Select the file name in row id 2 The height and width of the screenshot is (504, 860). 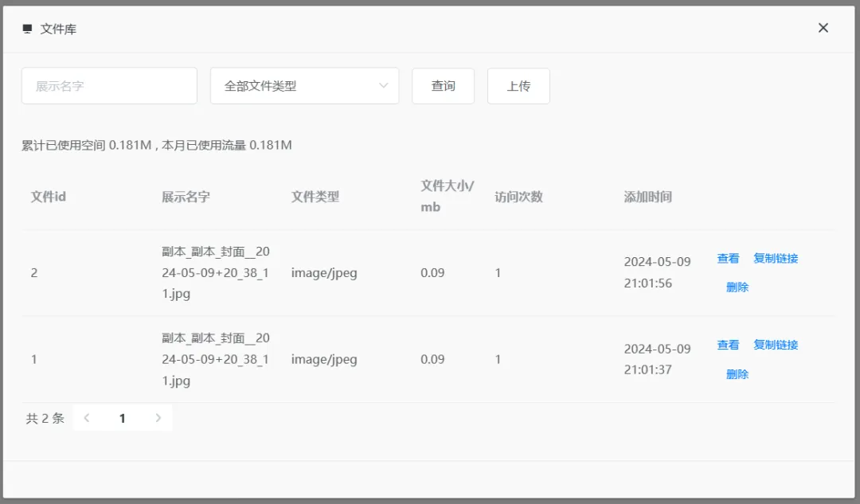point(216,272)
